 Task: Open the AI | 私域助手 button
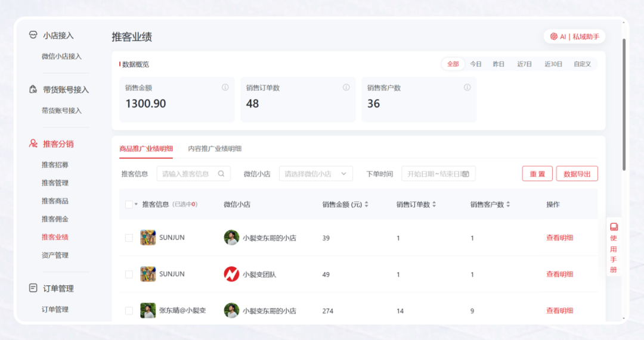(574, 36)
